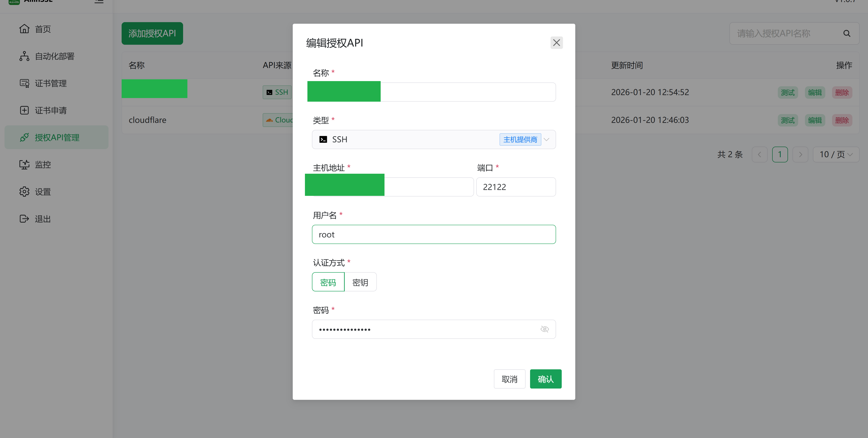The image size is (868, 438).
Task: Click the 证书申请 plus icon
Action: [24, 110]
